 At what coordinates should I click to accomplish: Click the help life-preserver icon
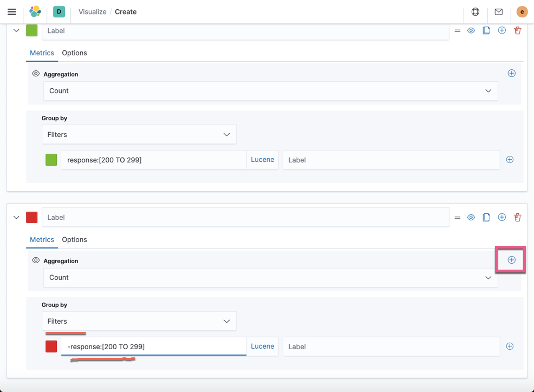(x=475, y=11)
